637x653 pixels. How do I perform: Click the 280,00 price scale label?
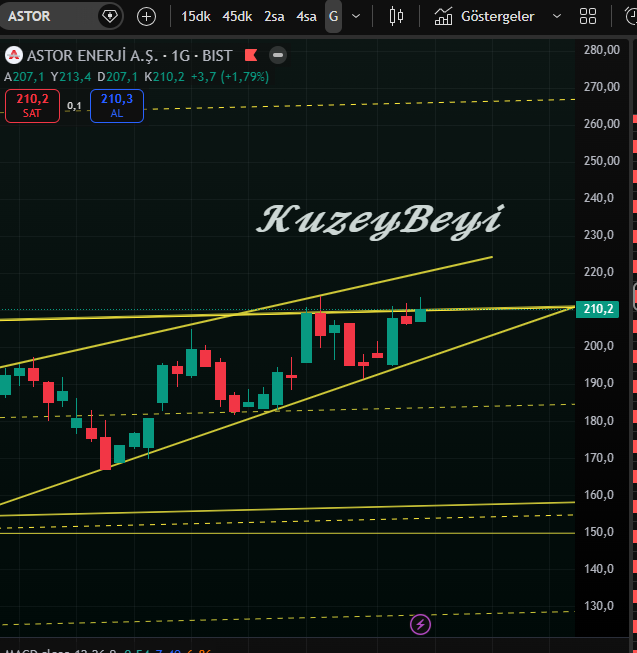click(602, 50)
